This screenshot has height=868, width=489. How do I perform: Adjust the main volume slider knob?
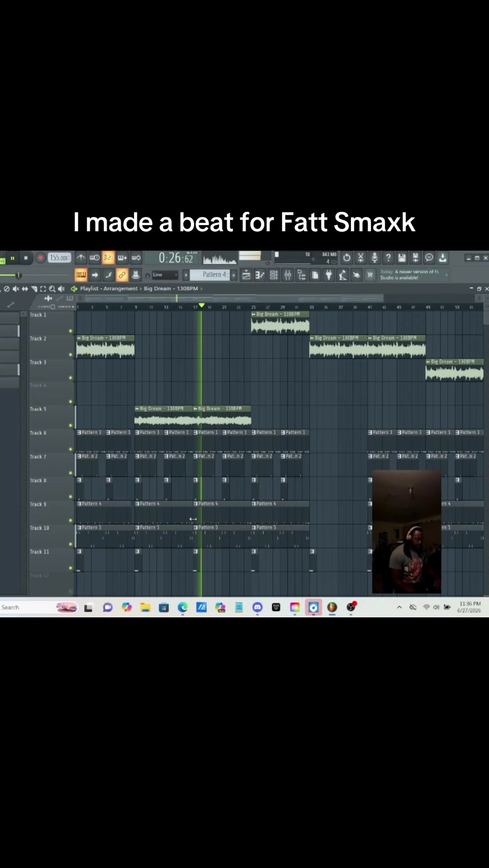click(18, 275)
